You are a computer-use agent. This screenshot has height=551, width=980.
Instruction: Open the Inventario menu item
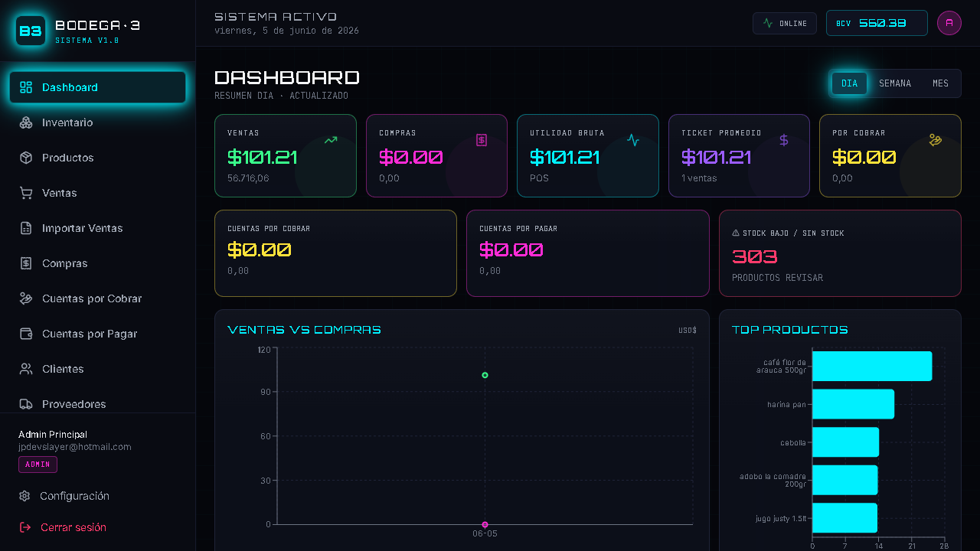(x=97, y=122)
